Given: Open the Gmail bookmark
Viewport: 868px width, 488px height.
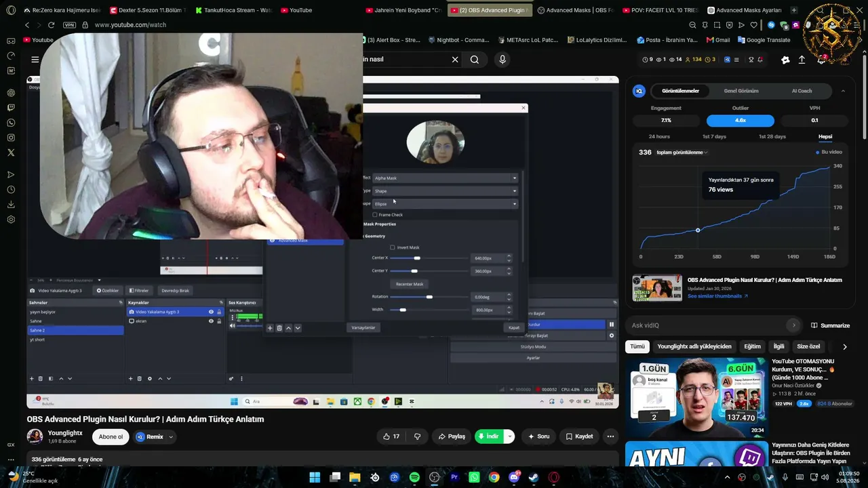Looking at the screenshot, I should pyautogui.click(x=718, y=40).
